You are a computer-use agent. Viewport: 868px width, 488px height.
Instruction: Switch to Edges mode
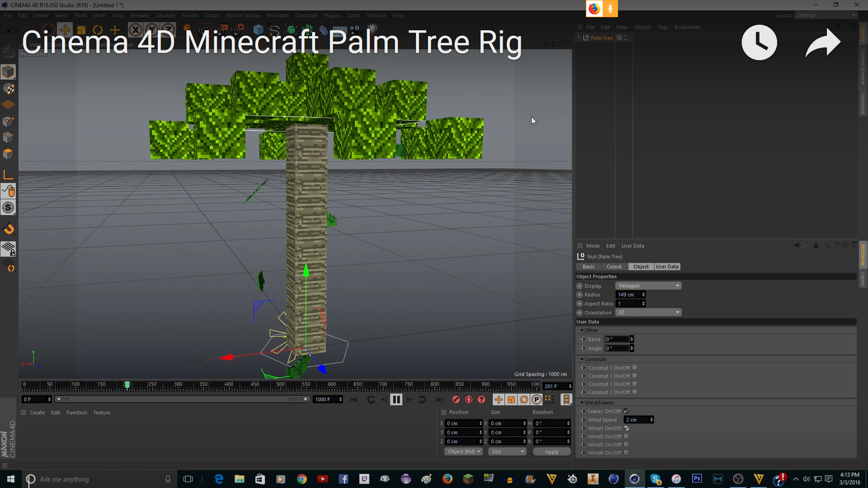point(8,137)
